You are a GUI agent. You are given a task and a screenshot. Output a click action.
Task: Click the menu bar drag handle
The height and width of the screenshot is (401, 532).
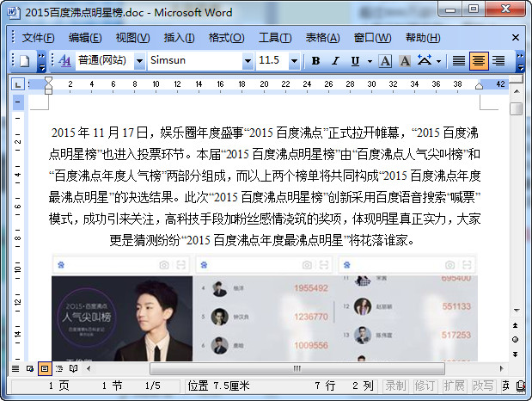[13, 37]
